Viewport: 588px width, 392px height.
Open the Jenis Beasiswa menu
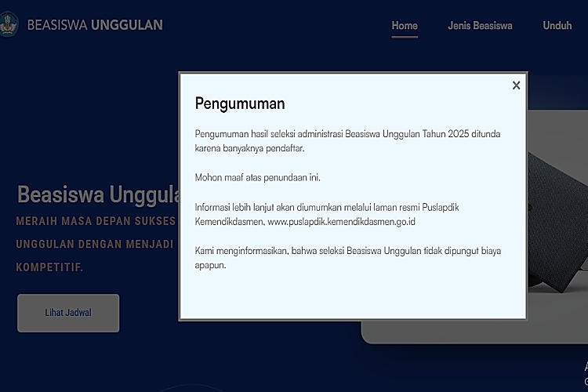point(480,26)
